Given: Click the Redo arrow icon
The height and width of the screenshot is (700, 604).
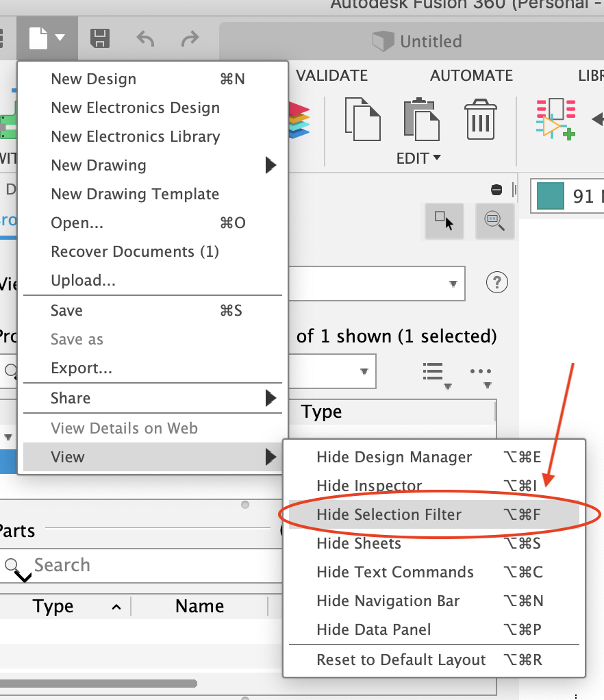Looking at the screenshot, I should click(x=190, y=39).
